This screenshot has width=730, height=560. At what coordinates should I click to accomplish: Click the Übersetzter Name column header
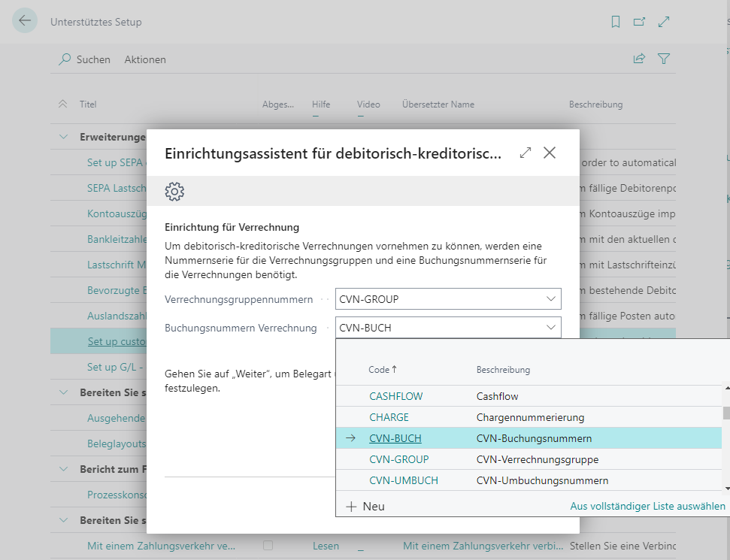point(438,104)
